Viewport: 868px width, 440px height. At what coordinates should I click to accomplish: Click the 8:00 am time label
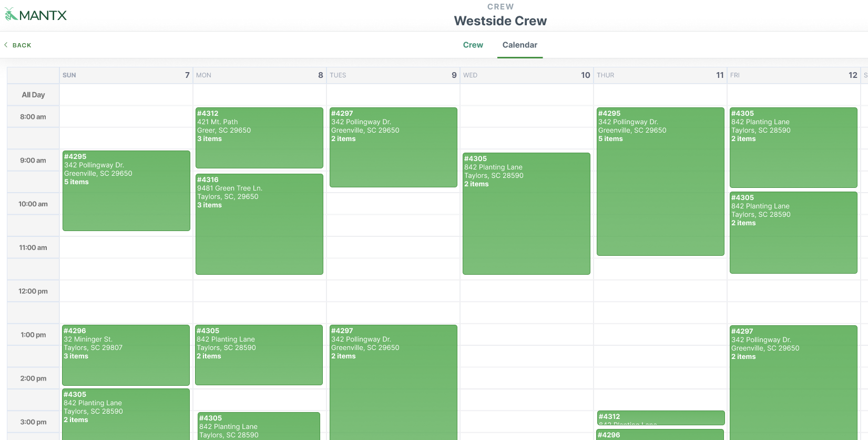click(x=33, y=117)
